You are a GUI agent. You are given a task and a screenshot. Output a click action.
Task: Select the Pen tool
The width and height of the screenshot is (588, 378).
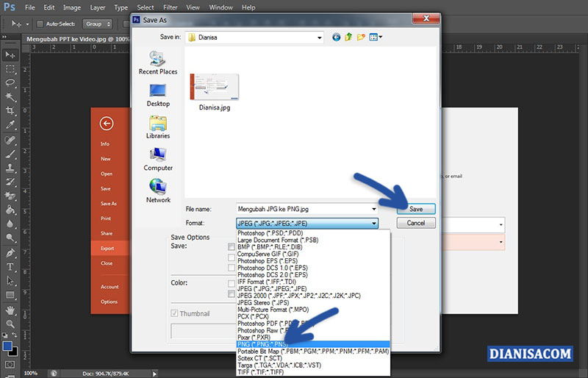[10, 253]
